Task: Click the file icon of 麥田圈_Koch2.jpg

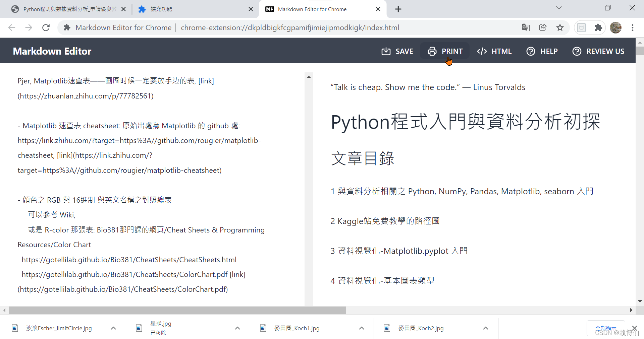Action: click(387, 328)
